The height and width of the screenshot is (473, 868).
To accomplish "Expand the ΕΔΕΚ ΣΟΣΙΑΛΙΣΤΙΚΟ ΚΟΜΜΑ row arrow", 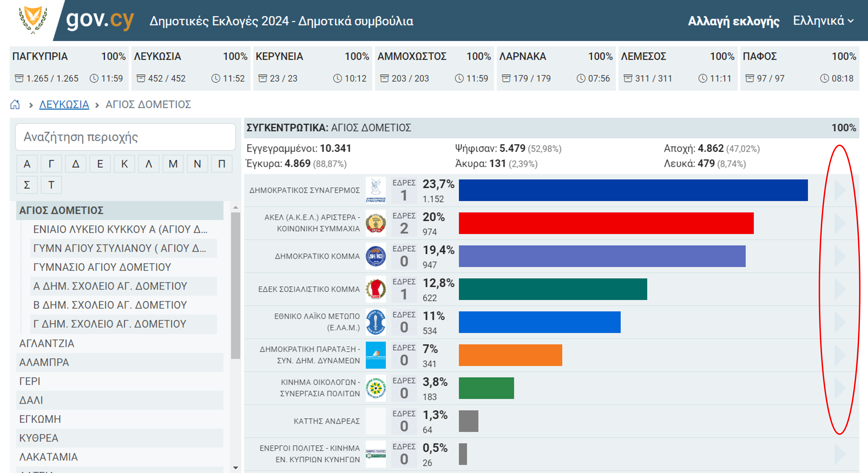I will click(x=840, y=289).
